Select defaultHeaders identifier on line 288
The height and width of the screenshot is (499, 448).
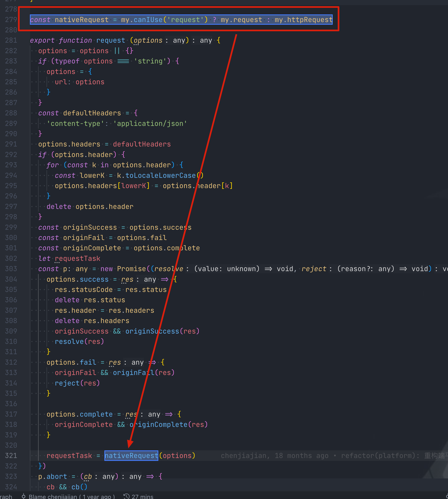point(92,113)
